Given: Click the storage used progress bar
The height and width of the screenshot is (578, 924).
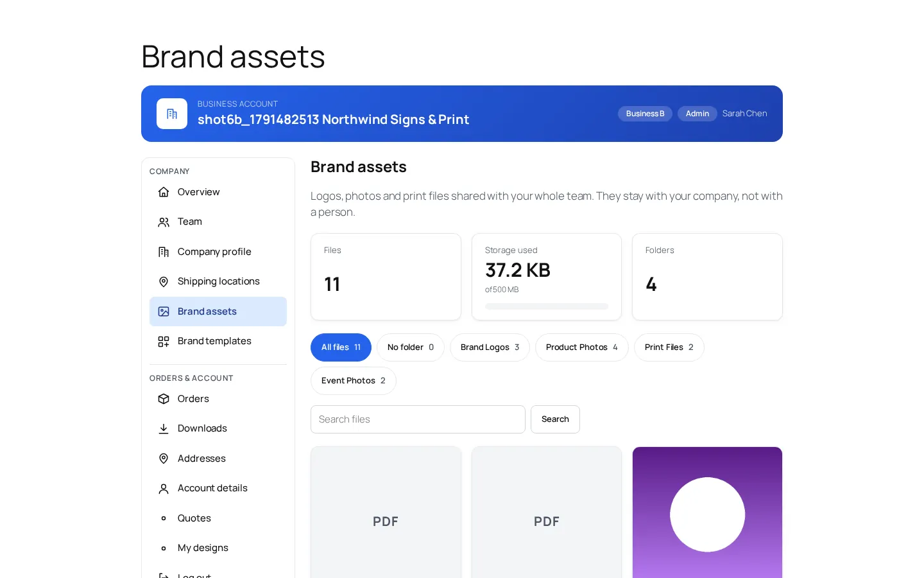Looking at the screenshot, I should [547, 306].
